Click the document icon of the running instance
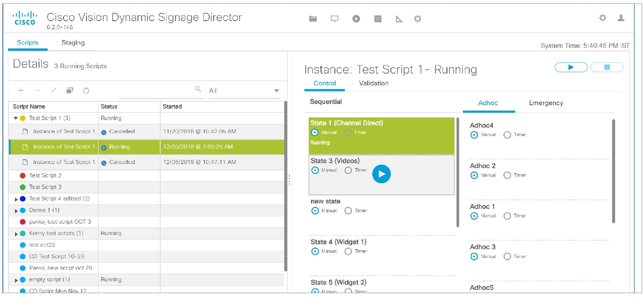 click(25, 147)
